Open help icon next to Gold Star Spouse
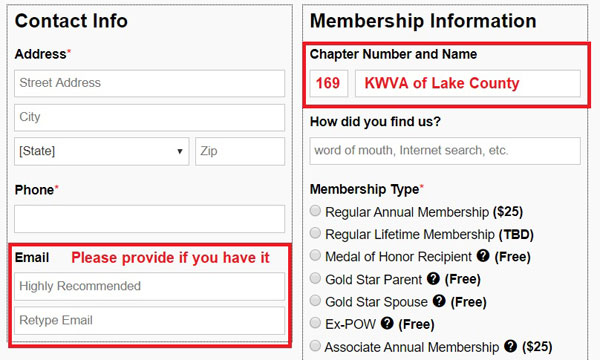Viewport: 600px width, 360px height. point(439,301)
